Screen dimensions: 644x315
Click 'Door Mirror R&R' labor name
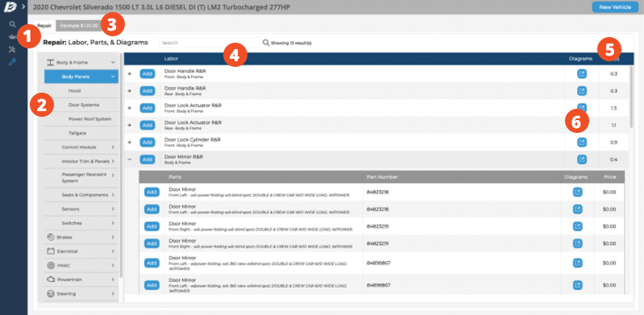184,156
